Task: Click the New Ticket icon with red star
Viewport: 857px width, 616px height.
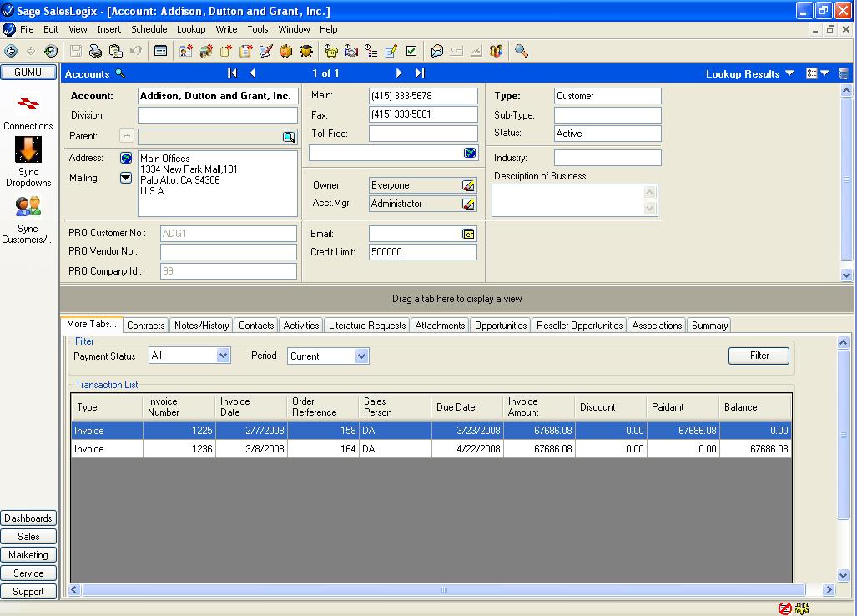Action: click(226, 52)
